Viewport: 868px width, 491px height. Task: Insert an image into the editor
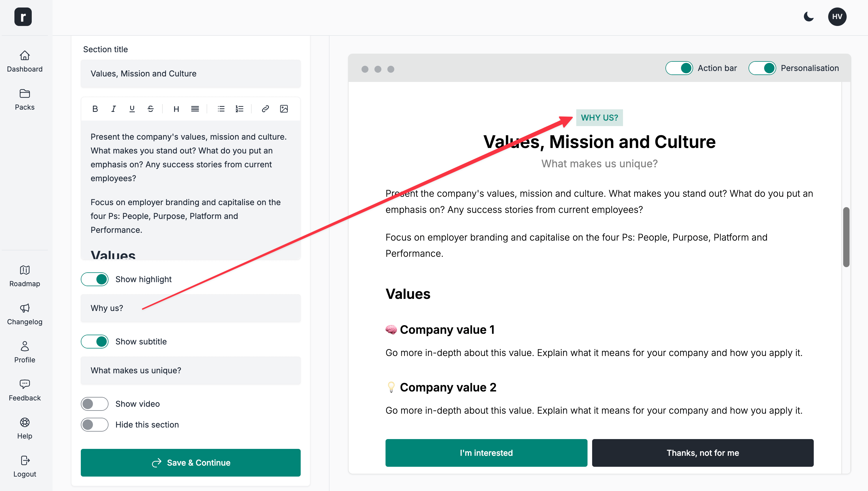click(x=284, y=108)
